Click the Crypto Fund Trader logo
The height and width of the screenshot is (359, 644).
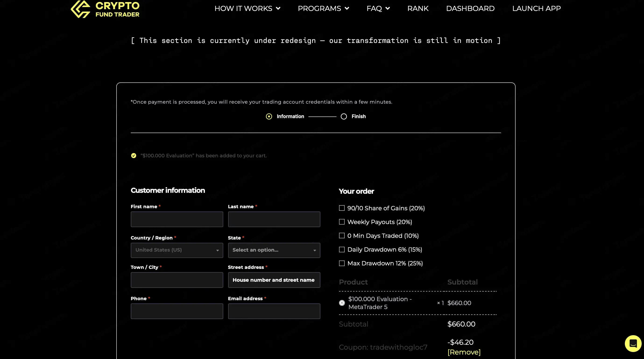pyautogui.click(x=105, y=9)
